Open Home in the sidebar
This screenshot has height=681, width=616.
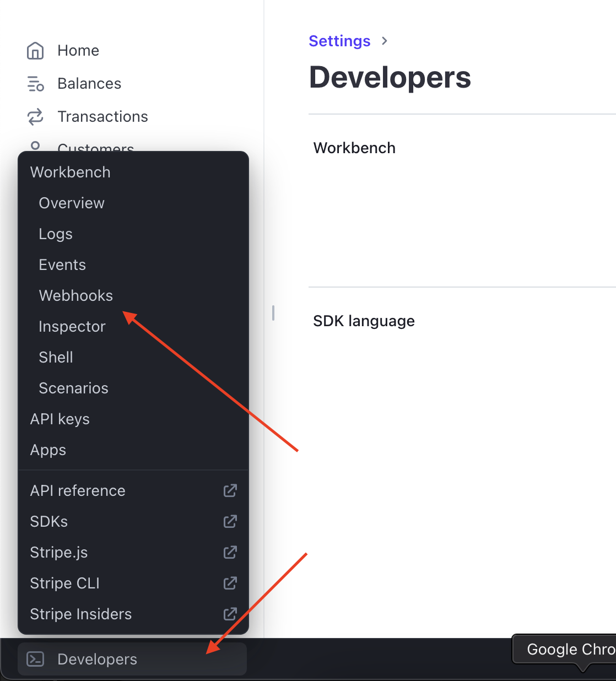(x=78, y=51)
